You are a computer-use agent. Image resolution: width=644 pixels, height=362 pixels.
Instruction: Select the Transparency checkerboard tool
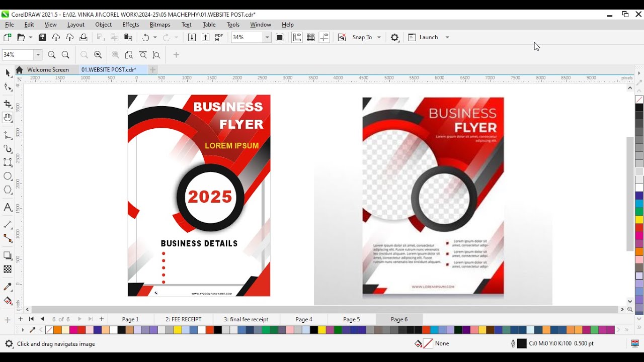point(8,269)
